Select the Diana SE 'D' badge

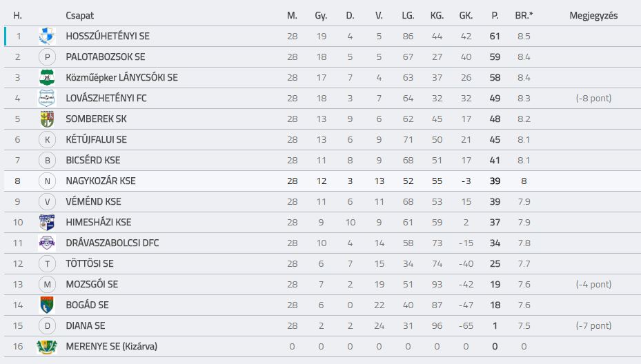[x=47, y=325]
